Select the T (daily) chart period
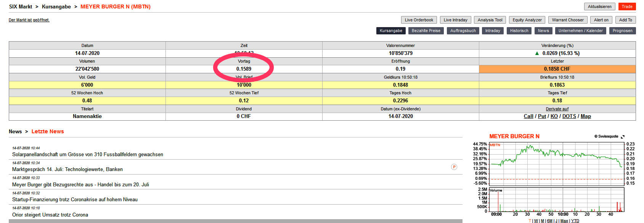The height and width of the screenshot is (223, 644). pyautogui.click(x=530, y=221)
